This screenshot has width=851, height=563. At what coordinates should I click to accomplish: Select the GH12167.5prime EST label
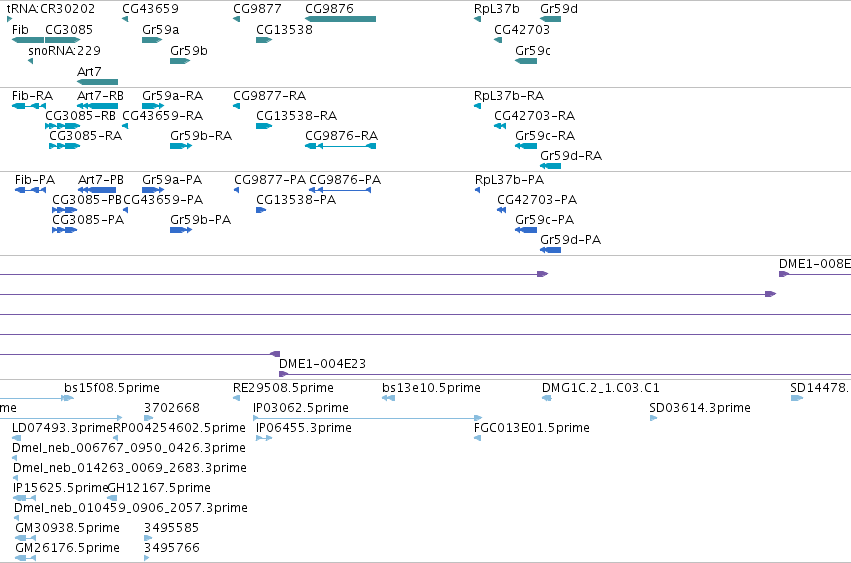159,488
